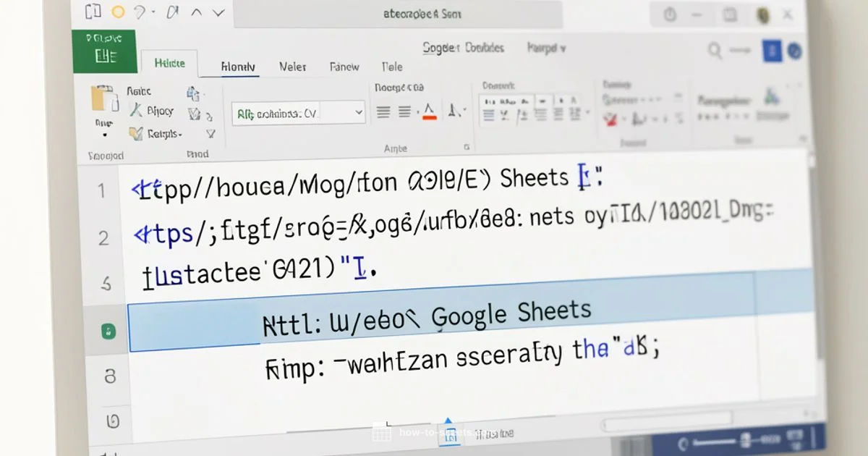Click the up chevron in quick access toolbar
The width and height of the screenshot is (868, 456).
tap(195, 12)
